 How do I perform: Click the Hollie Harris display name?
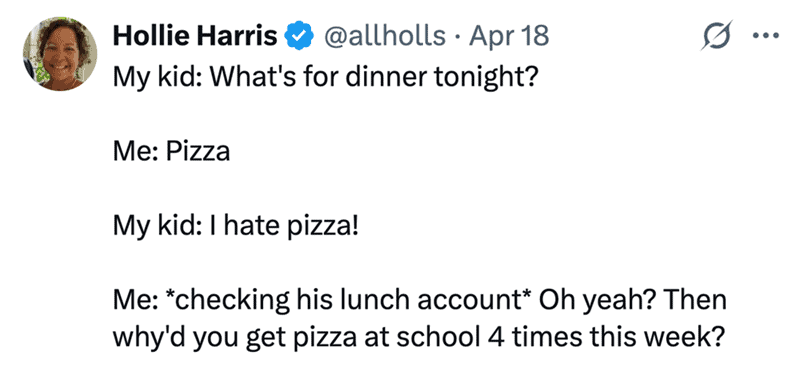[x=195, y=36]
